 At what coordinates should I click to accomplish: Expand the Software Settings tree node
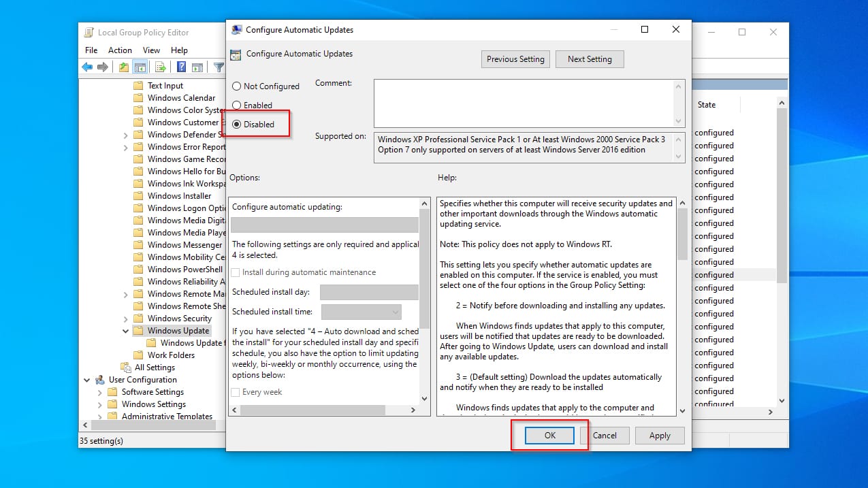point(100,392)
